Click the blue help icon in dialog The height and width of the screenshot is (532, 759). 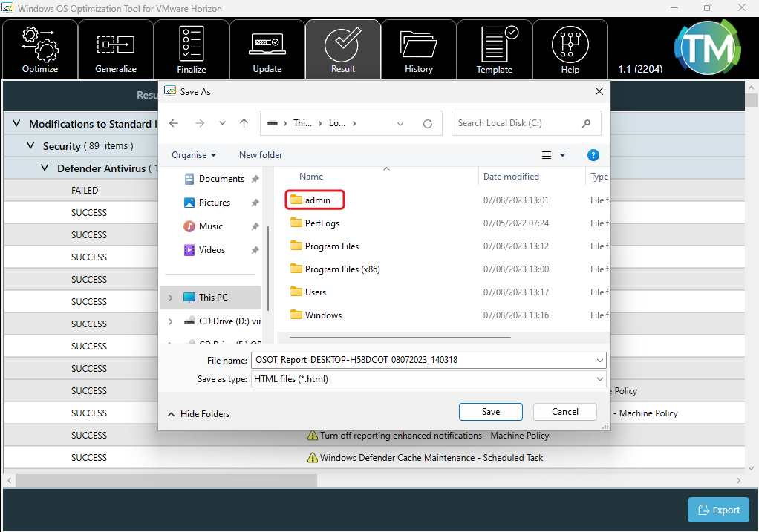point(593,155)
